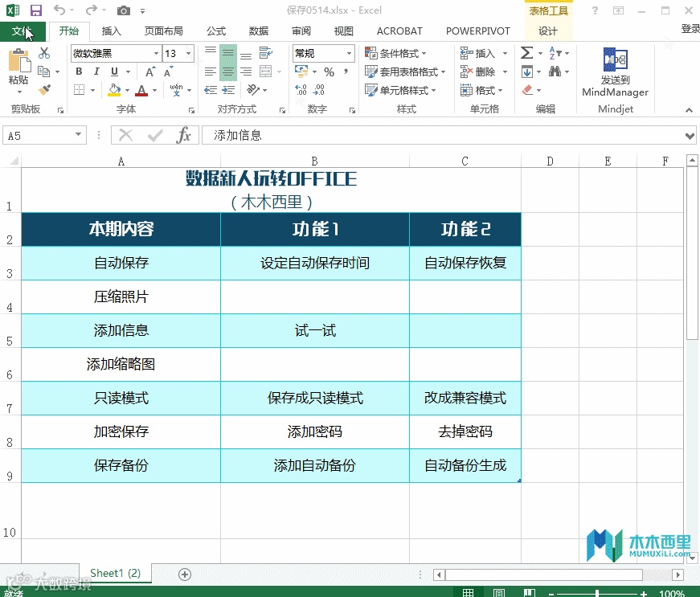700x597 pixels.
Task: Click the zoom slider handle
Action: 597,594
